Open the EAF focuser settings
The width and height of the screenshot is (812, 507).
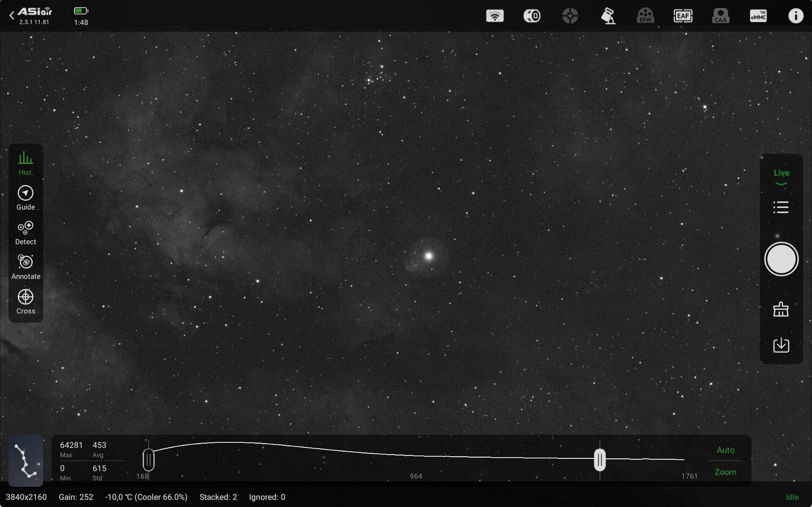tap(683, 16)
